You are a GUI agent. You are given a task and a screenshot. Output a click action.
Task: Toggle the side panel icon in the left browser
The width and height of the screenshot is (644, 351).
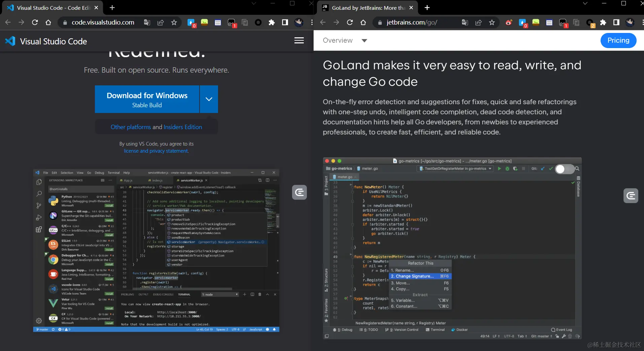[285, 23]
